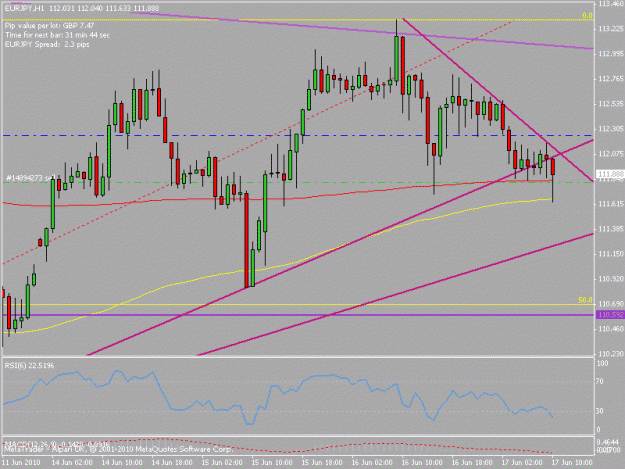
Task: Select the 'Pip value per lot: GBP 7.47' label
Action: [x=49, y=26]
